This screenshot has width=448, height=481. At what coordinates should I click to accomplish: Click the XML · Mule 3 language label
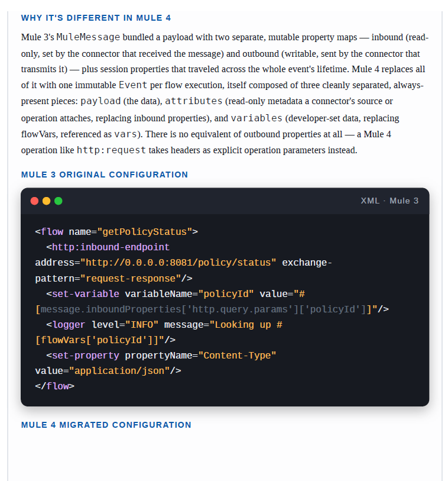coord(389,201)
